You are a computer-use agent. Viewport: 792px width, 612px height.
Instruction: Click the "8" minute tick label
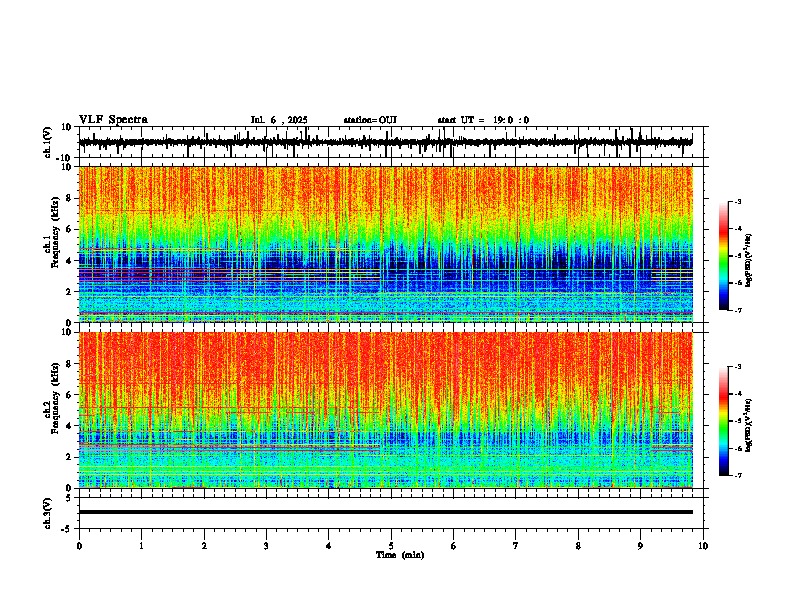[578, 546]
